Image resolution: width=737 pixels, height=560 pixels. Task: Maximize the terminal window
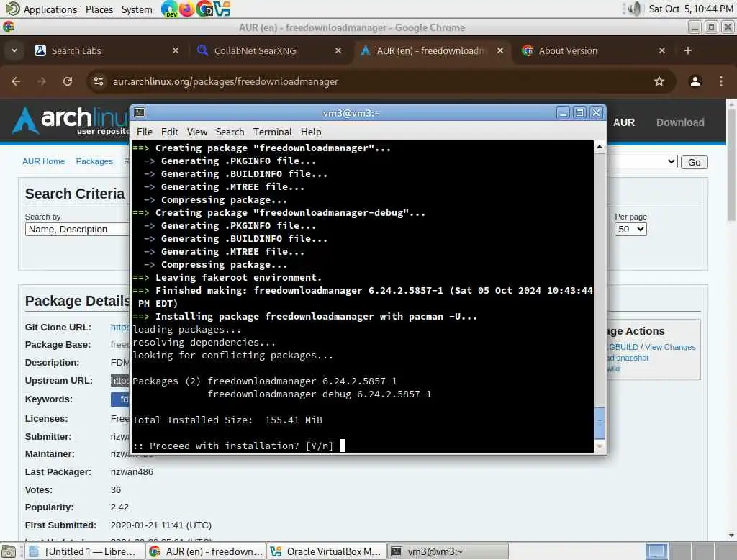coord(579,113)
